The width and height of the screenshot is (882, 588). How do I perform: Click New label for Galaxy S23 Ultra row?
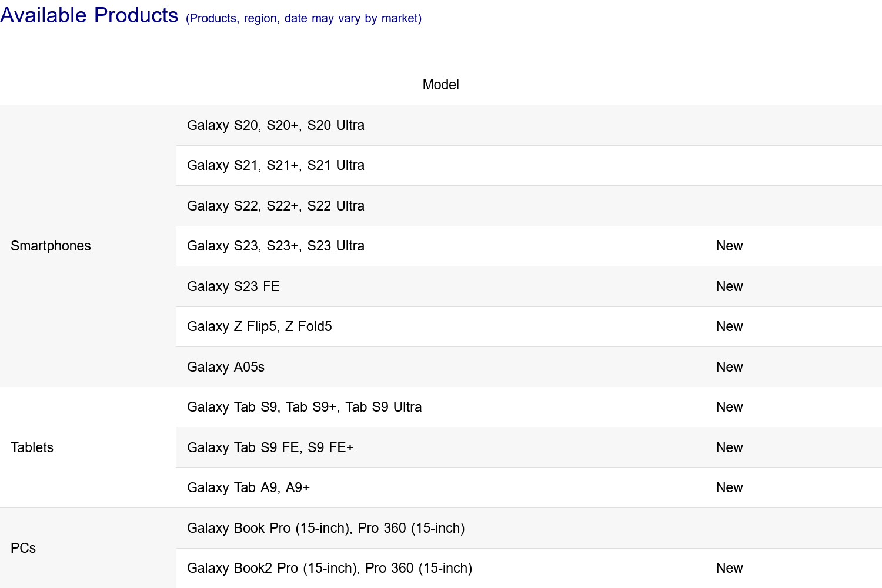pyautogui.click(x=730, y=246)
